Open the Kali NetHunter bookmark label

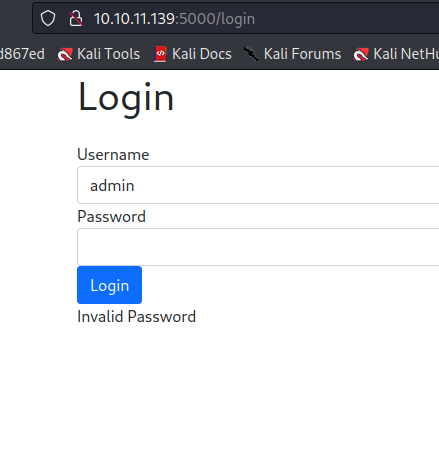tap(406, 54)
